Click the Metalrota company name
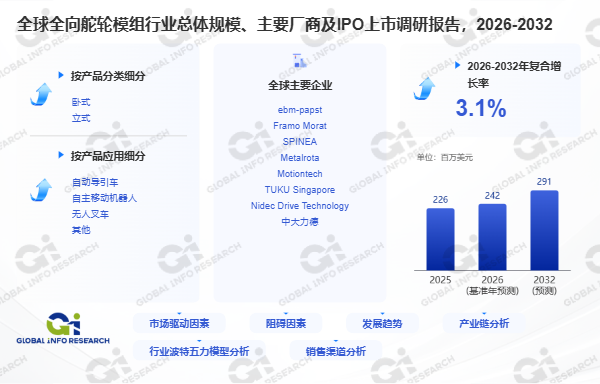600x384 pixels. coord(300,158)
